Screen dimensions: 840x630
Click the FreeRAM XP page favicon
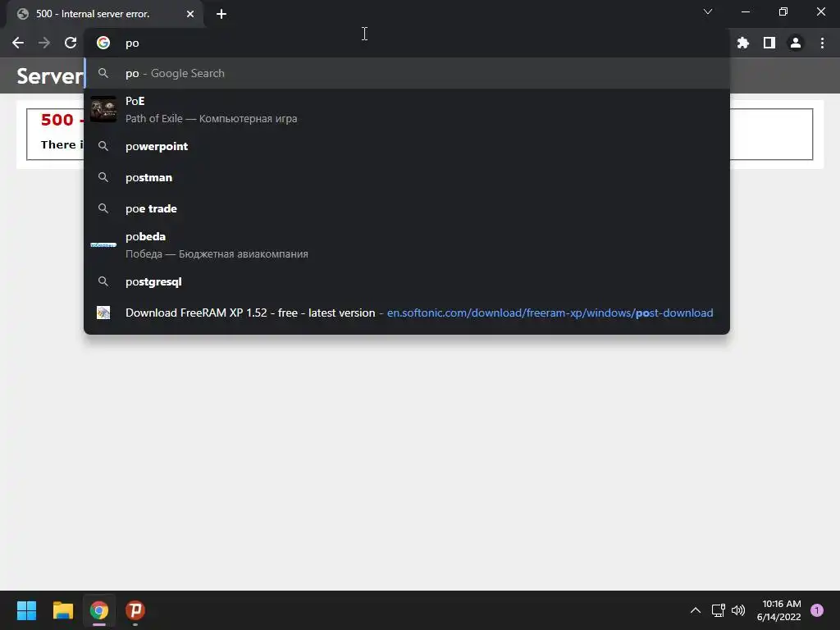point(103,313)
